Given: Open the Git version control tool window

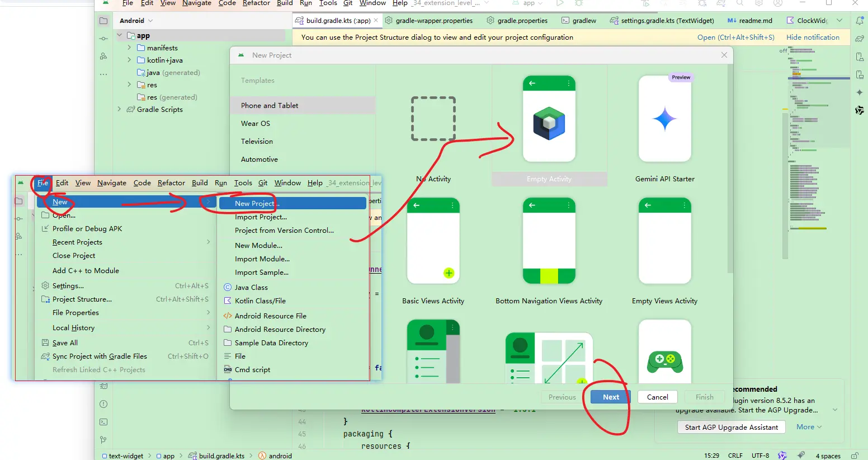Looking at the screenshot, I should 103,440.
